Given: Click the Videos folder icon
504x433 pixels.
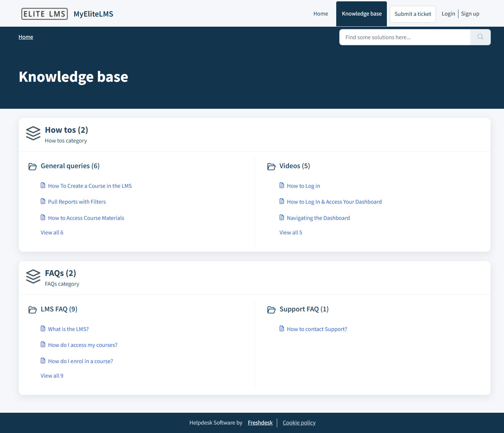Looking at the screenshot, I should click(271, 167).
